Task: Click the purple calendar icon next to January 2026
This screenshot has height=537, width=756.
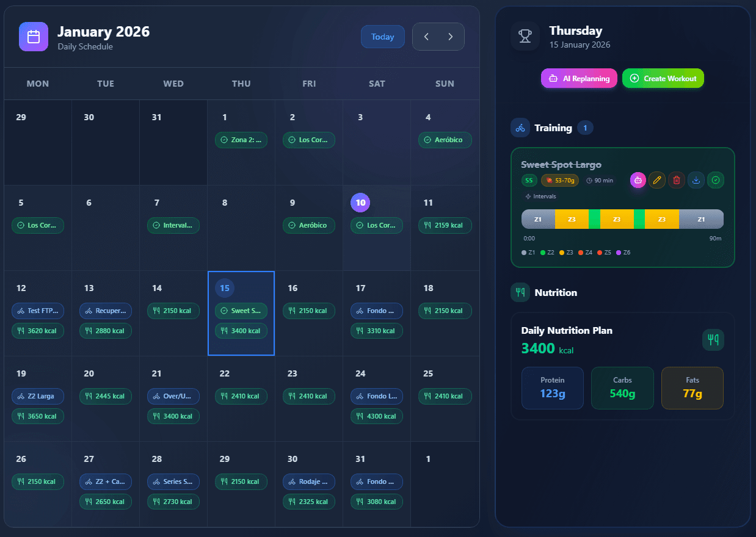Action: click(x=33, y=37)
